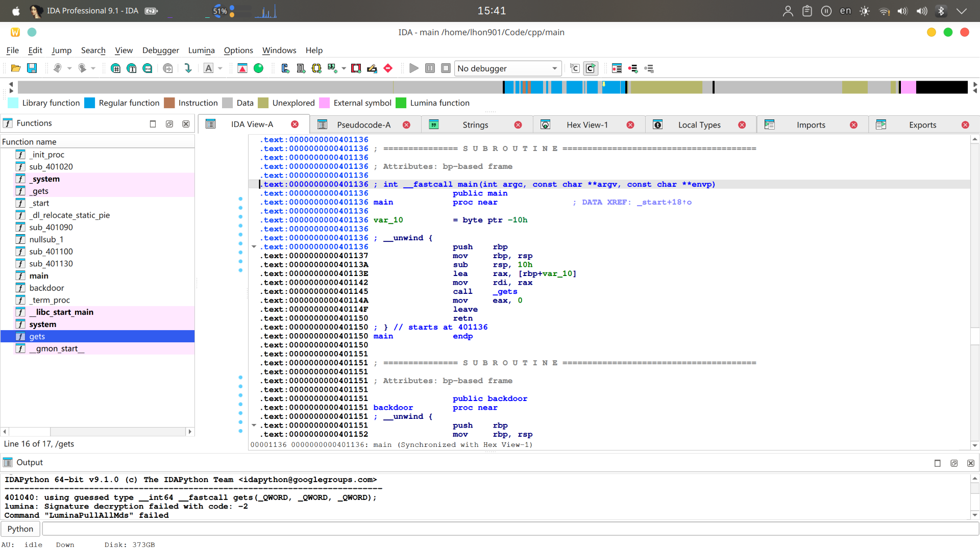
Task: Open the debugger selection dropdown
Action: click(x=554, y=68)
